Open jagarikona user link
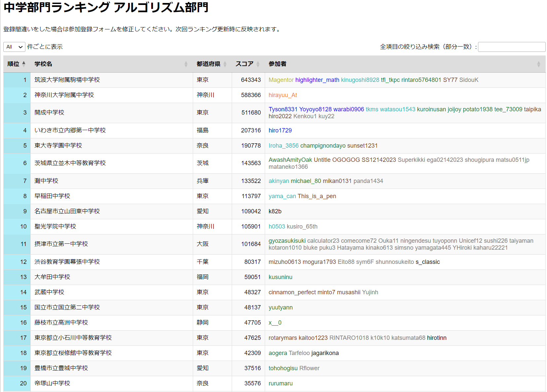This screenshot has height=392, width=547. click(x=325, y=353)
